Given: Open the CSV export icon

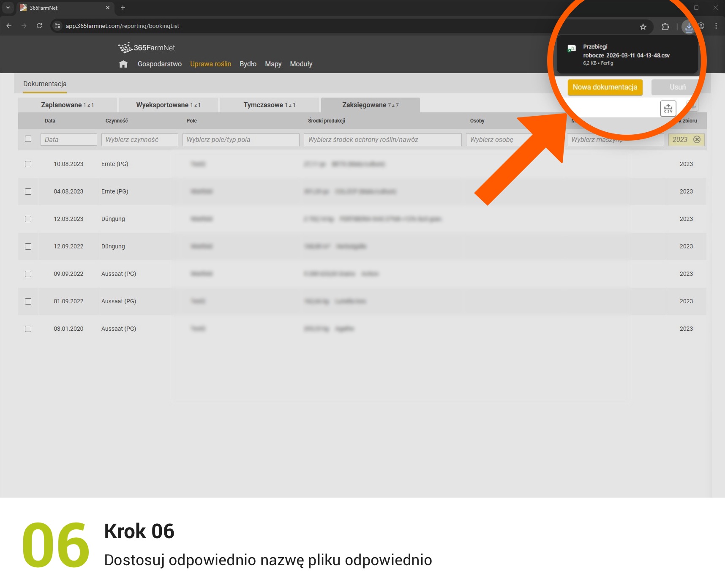Looking at the screenshot, I should [668, 108].
